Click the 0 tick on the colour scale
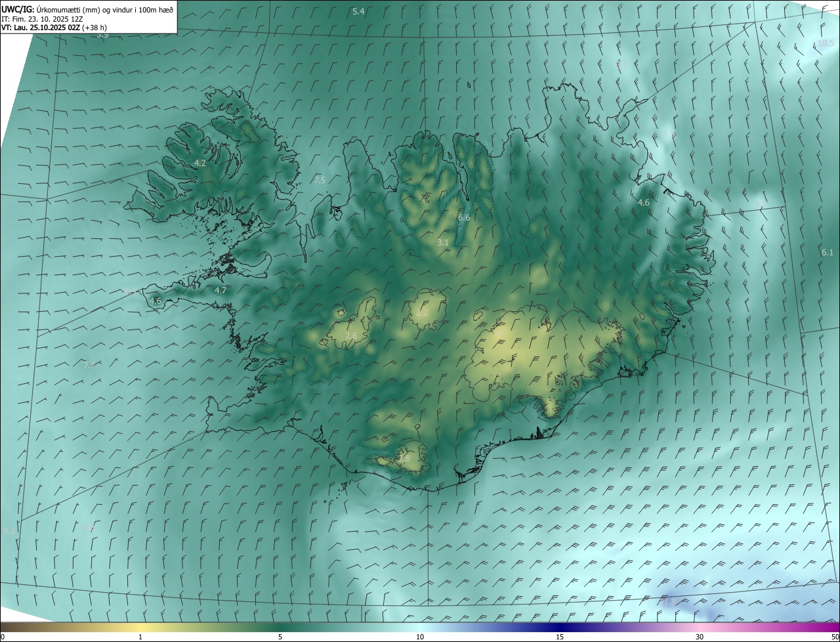 point(3,637)
